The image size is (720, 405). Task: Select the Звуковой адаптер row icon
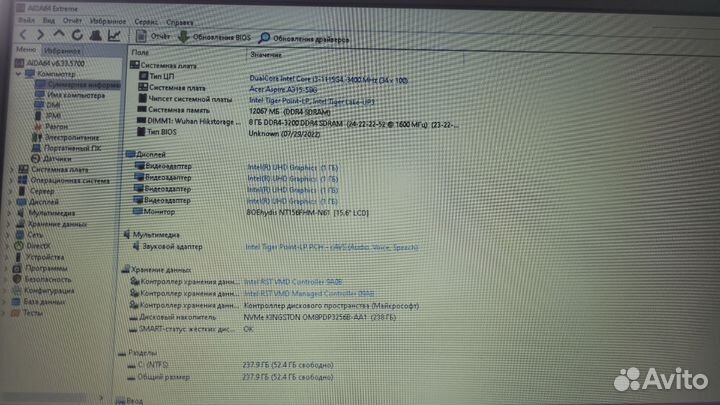point(135,246)
